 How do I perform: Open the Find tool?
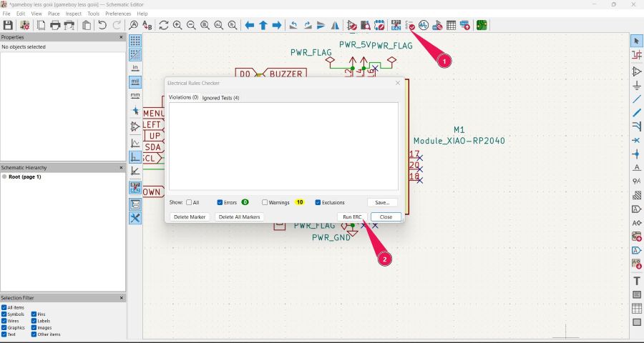[x=133, y=25]
